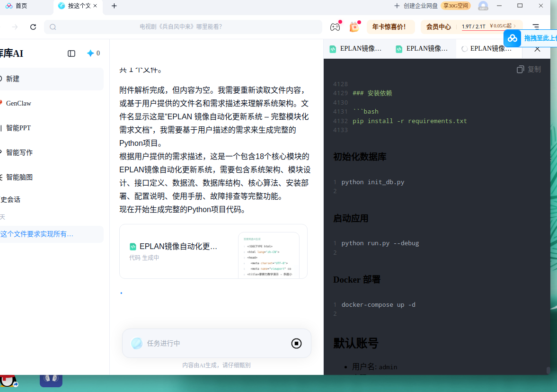Click the 任务进行中 input field
557x392 pixels.
pos(217,343)
